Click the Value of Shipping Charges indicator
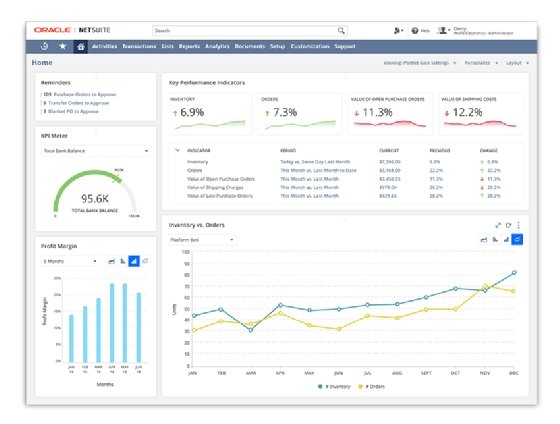Screen dimensions: 560x424 click(215, 188)
